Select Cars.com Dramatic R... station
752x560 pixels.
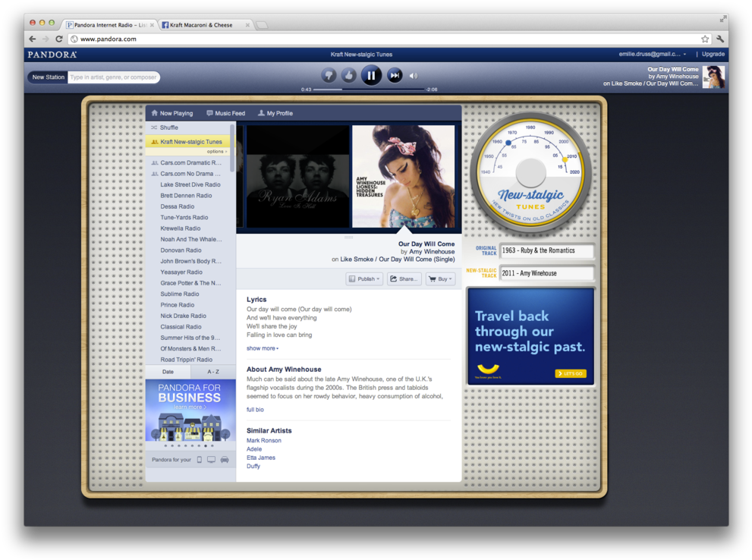point(187,162)
